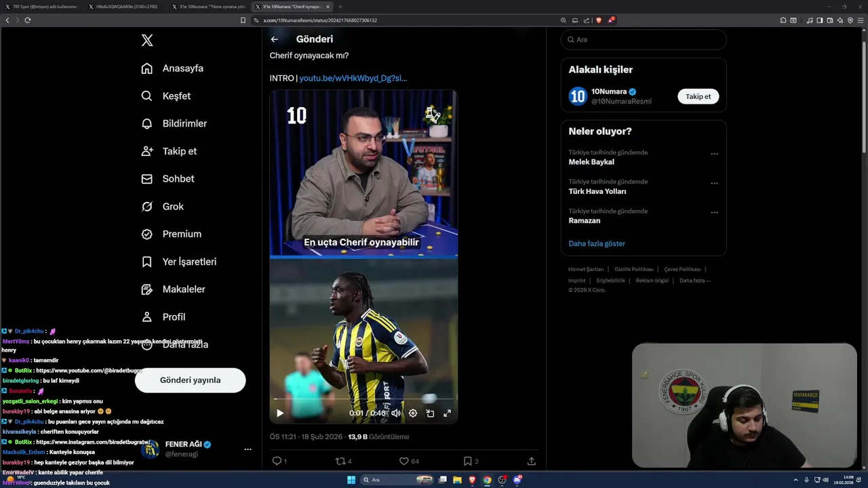This screenshot has height=488, width=868.
Task: Click the Yer İşaretleri bookmark icon
Action: pyautogui.click(x=146, y=262)
